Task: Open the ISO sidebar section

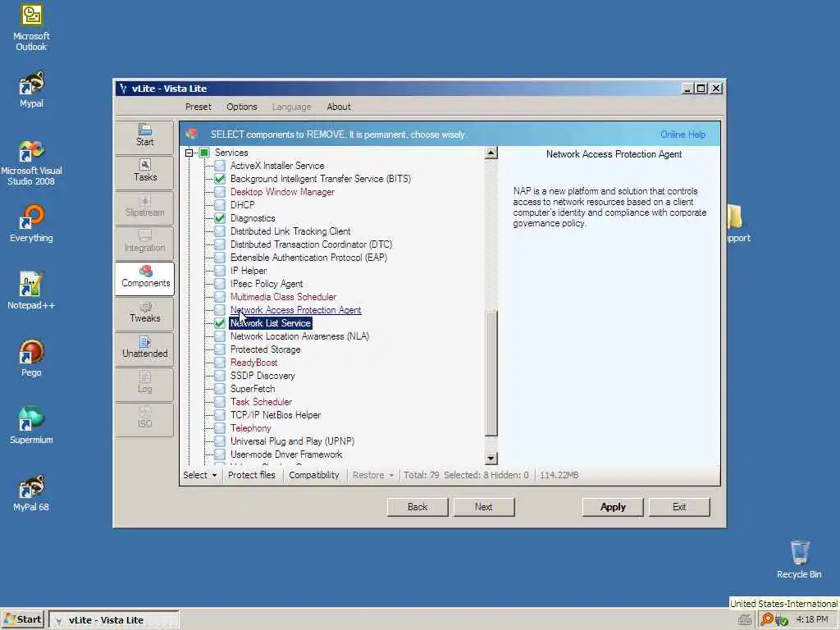Action: pyautogui.click(x=144, y=419)
